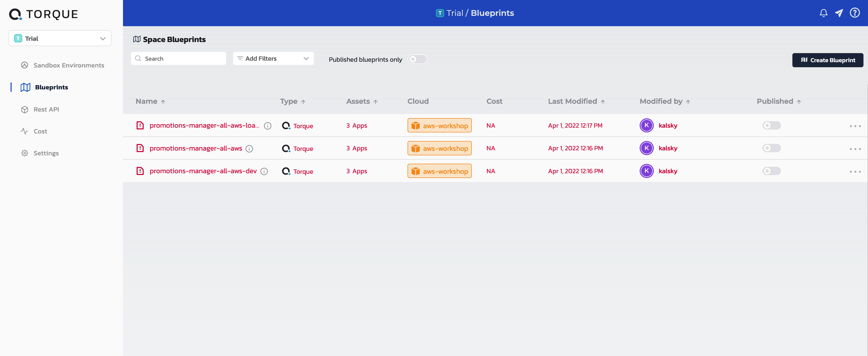The width and height of the screenshot is (868, 356).
Task: Click the Search input field
Action: [179, 59]
